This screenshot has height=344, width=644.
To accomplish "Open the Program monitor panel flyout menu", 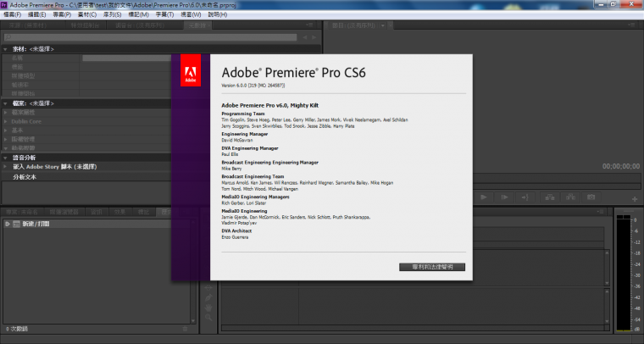I will [631, 25].
